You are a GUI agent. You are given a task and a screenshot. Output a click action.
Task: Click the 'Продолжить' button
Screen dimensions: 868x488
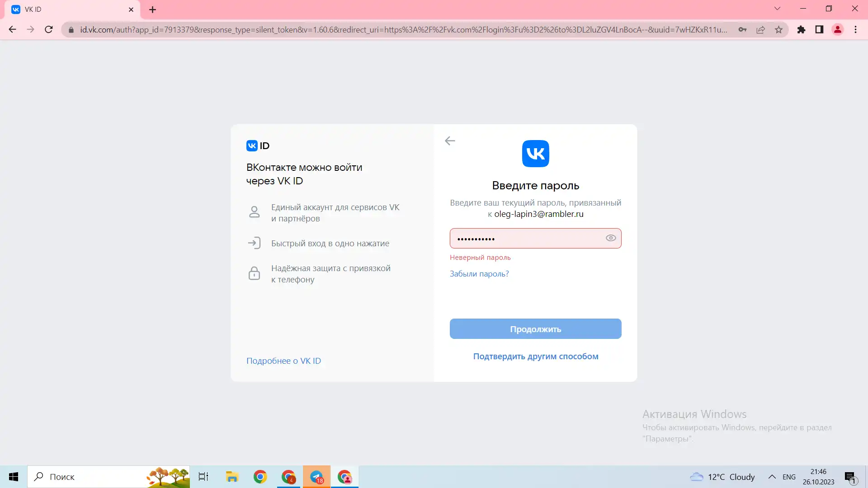(x=536, y=329)
